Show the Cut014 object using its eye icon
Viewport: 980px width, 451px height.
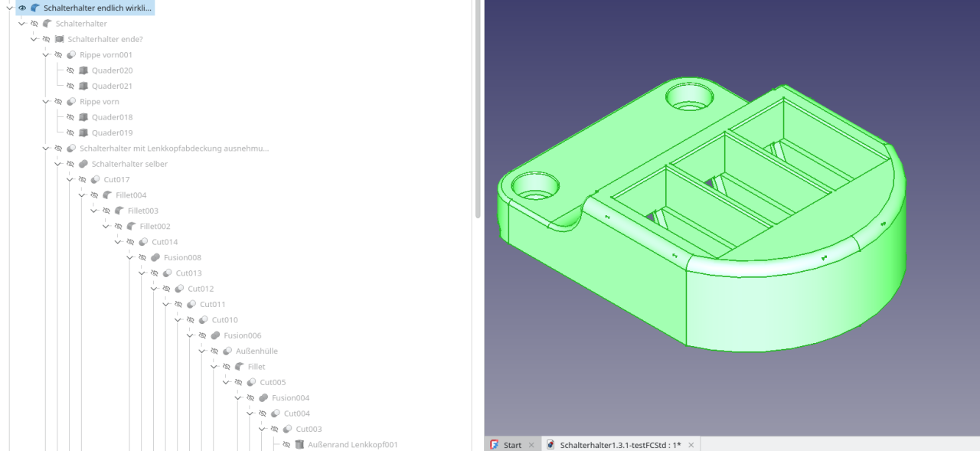click(x=130, y=242)
